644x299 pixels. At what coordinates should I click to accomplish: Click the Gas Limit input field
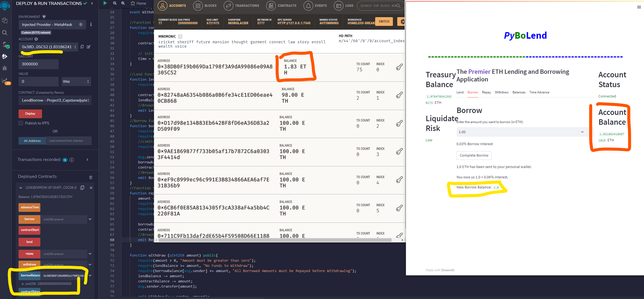pos(38,64)
